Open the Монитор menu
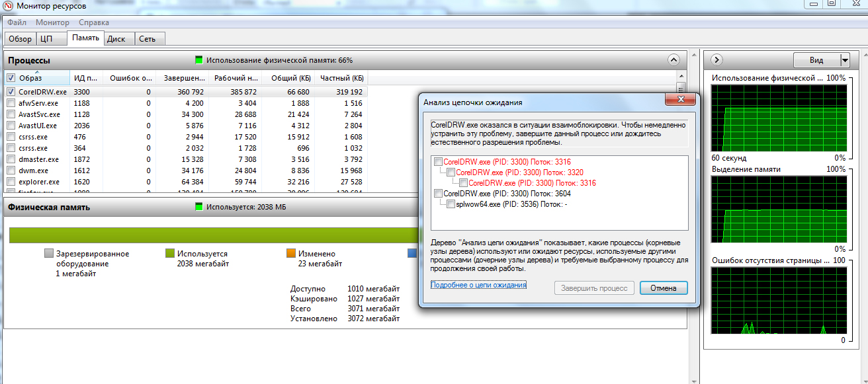Image resolution: width=868 pixels, height=384 pixels. click(52, 22)
